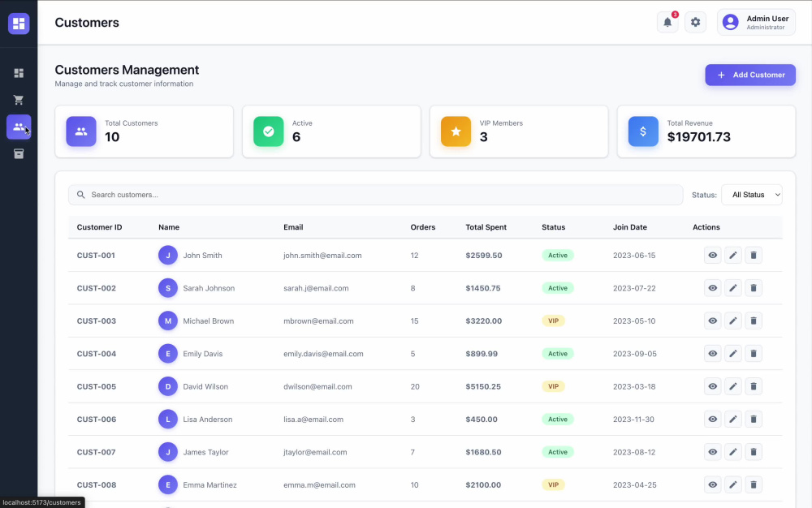Open the All Status filter dropdown

[751, 195]
